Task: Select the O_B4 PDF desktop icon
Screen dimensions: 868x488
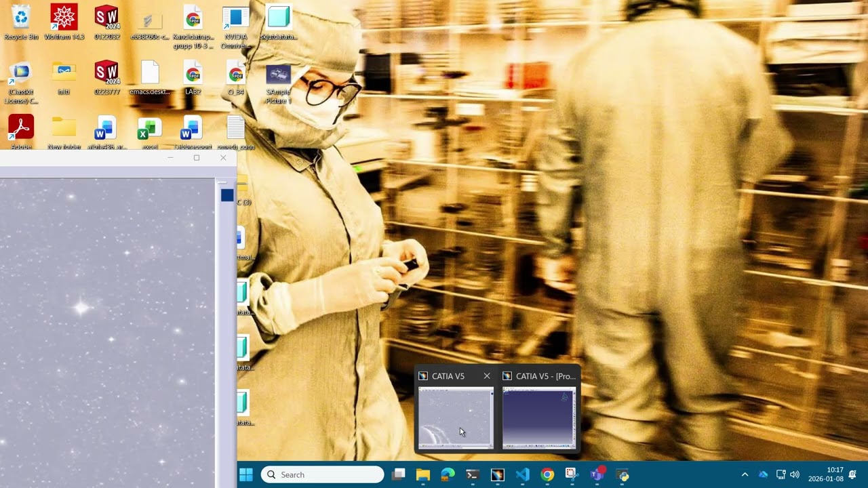Action: (x=235, y=77)
